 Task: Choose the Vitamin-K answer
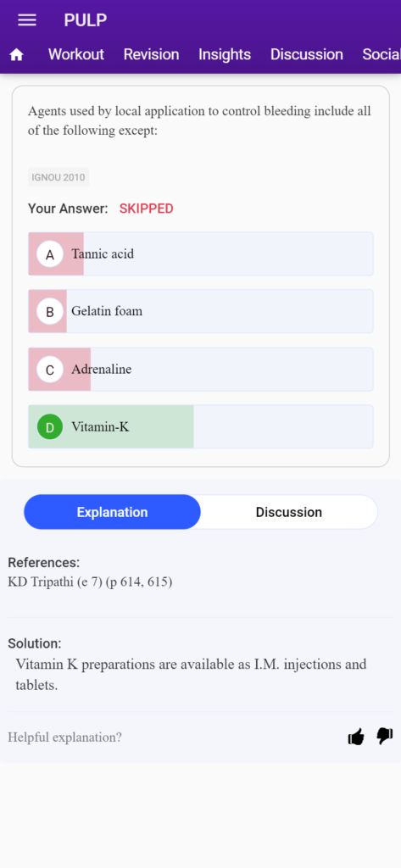click(200, 427)
